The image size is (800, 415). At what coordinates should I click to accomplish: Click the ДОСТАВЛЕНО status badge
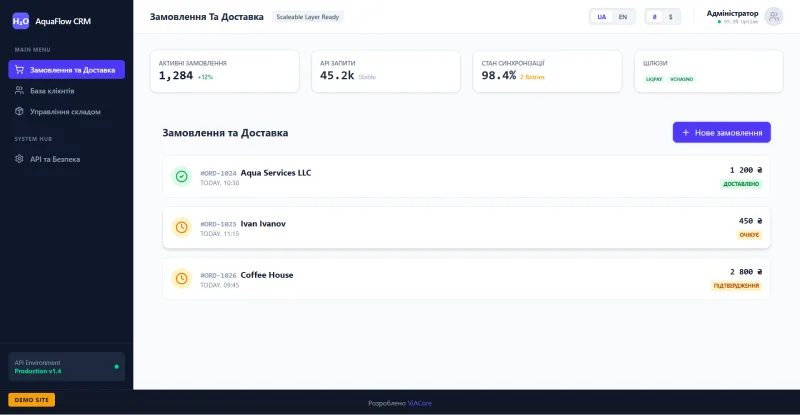click(741, 184)
